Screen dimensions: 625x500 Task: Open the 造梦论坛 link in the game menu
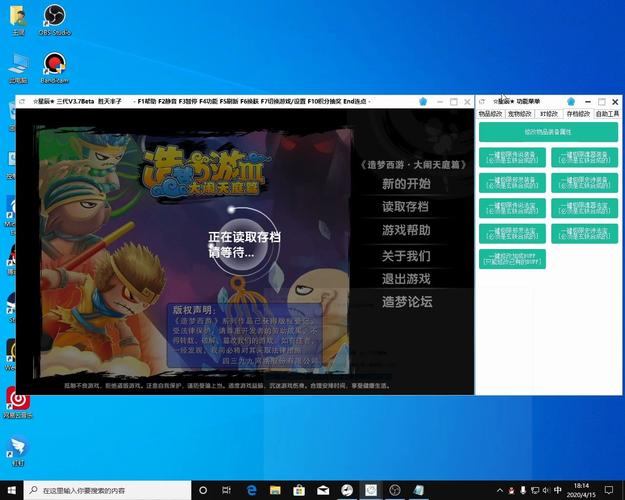[x=407, y=302]
